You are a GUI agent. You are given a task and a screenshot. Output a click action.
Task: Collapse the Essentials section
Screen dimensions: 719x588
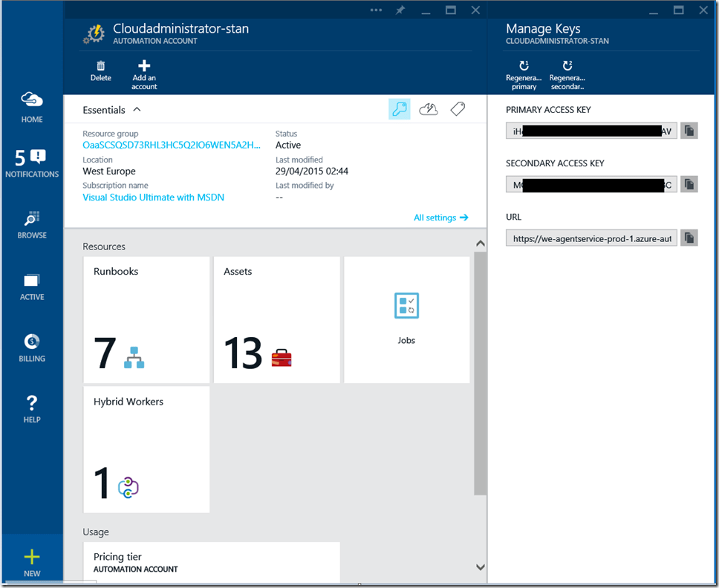point(137,110)
